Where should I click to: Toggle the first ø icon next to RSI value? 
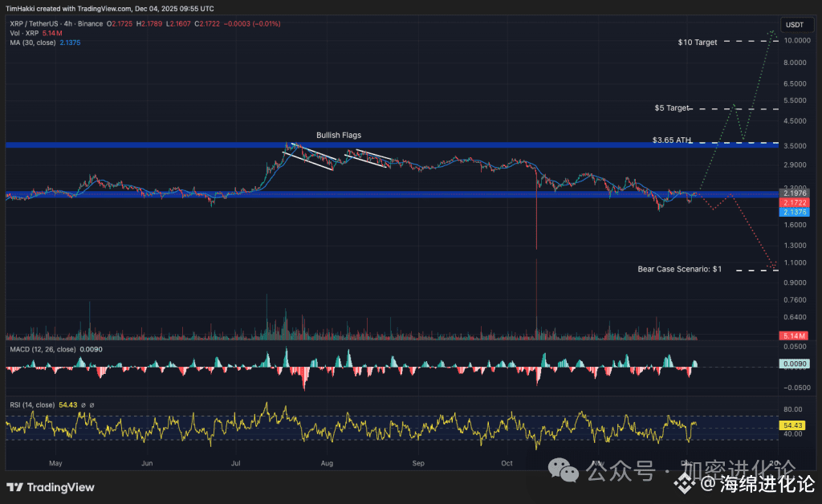[83, 404]
